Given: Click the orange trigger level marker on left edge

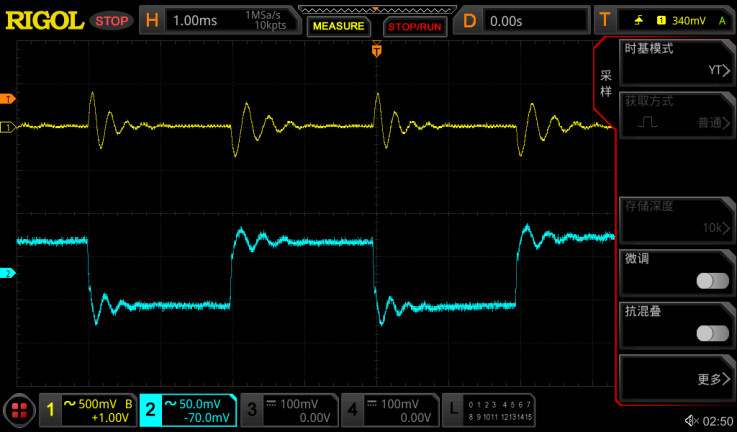Looking at the screenshot, I should point(8,99).
